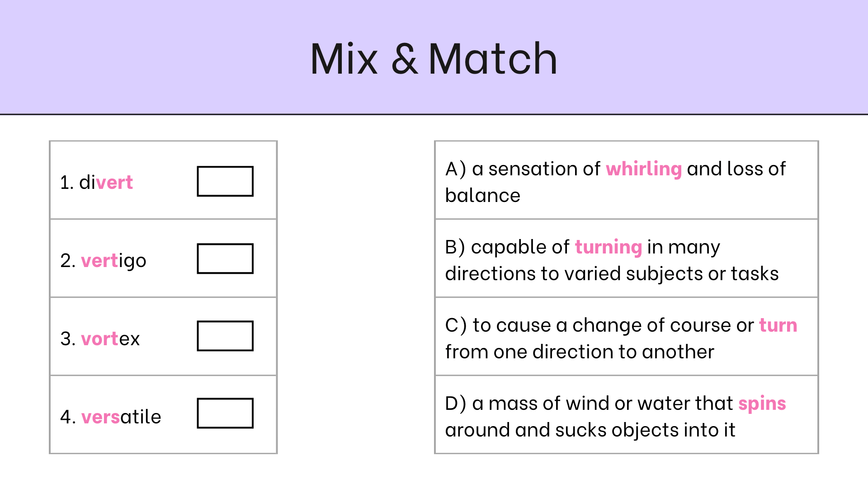The width and height of the screenshot is (868, 488).
Task: Click the empty box next to vortex
Action: coord(225,336)
